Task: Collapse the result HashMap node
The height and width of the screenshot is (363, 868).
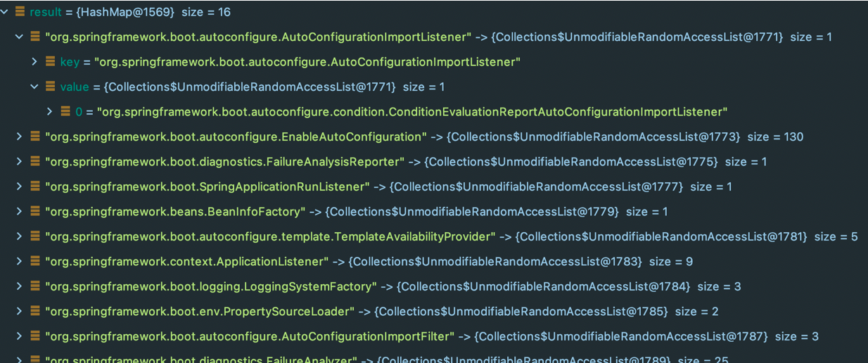Action: (x=4, y=12)
